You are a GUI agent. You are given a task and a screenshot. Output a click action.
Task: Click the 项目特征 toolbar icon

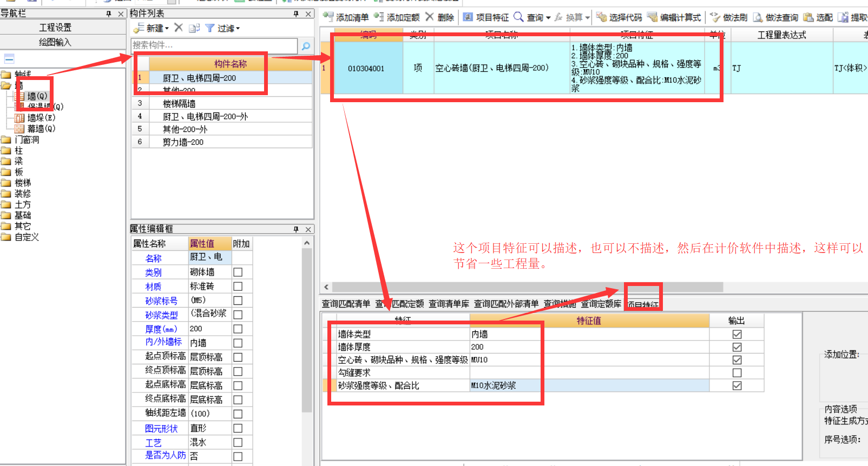[468, 17]
